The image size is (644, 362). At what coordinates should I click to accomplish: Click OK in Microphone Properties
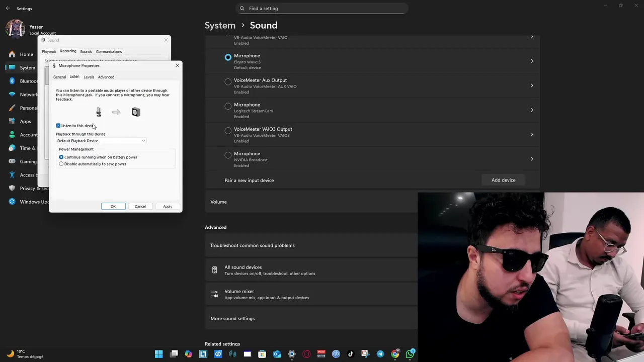[113, 207]
